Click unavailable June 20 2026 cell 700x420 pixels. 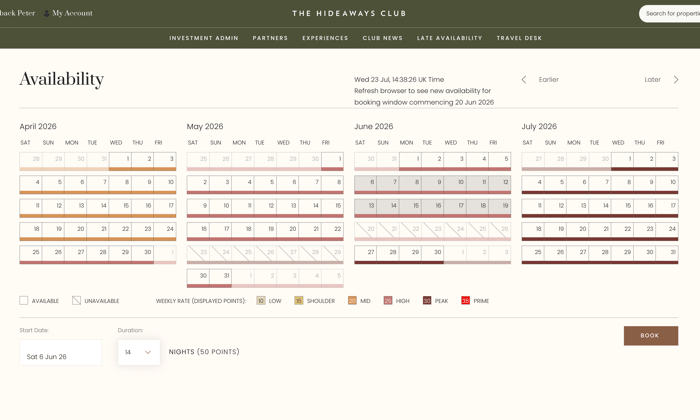coord(366,230)
